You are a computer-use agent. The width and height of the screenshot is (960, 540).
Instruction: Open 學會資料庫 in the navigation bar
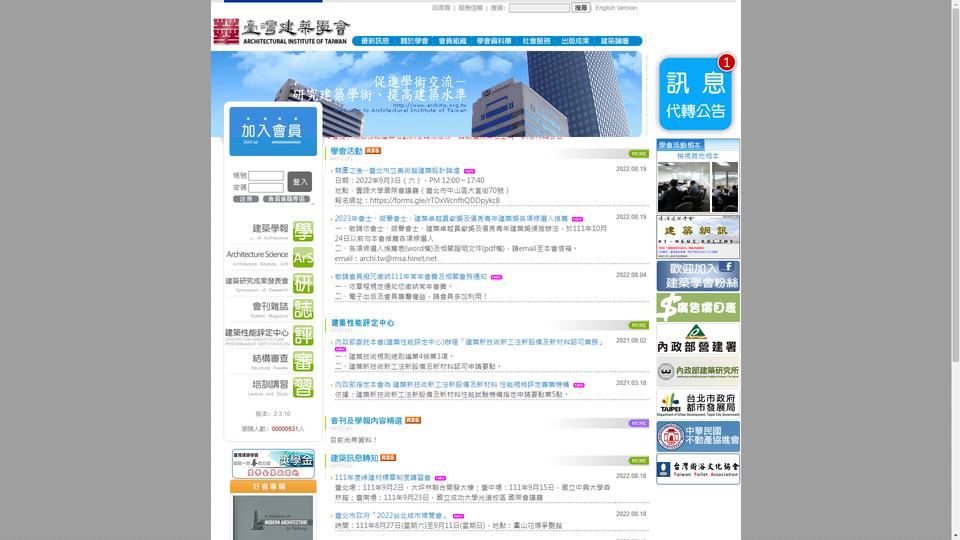494,41
